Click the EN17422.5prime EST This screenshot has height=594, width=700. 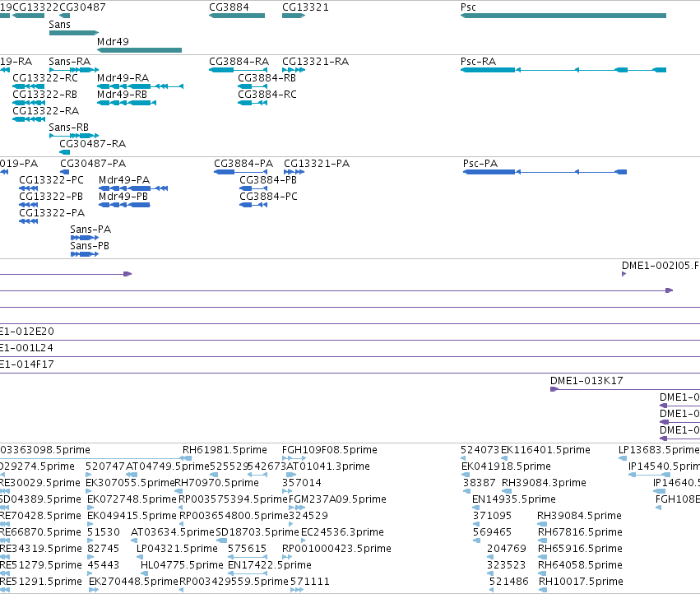[248, 573]
